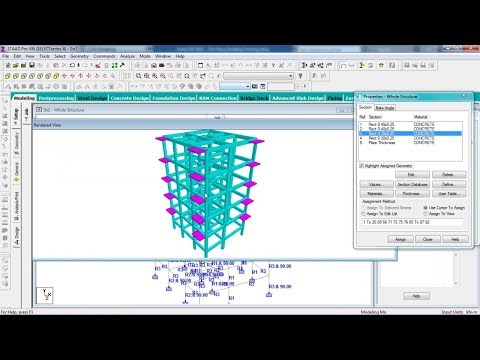Click the red camera snapshot icon
The height and width of the screenshot is (360, 480).
pyautogui.click(x=162, y=65)
